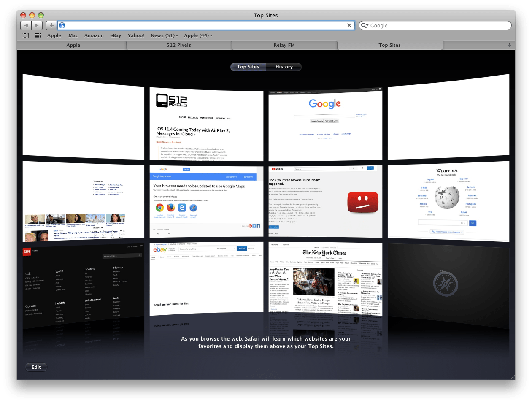
Task: Click the address bar field
Action: pyautogui.click(x=205, y=25)
